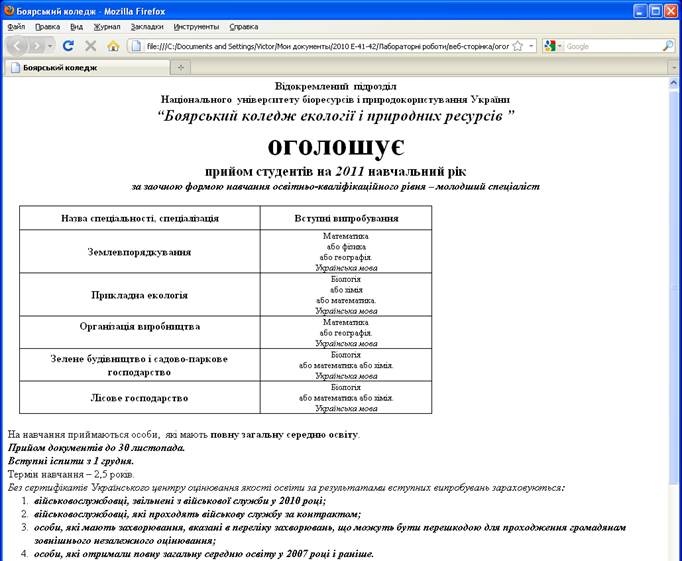
Task: Click table cell Землевпорядкування
Action: [x=139, y=252]
